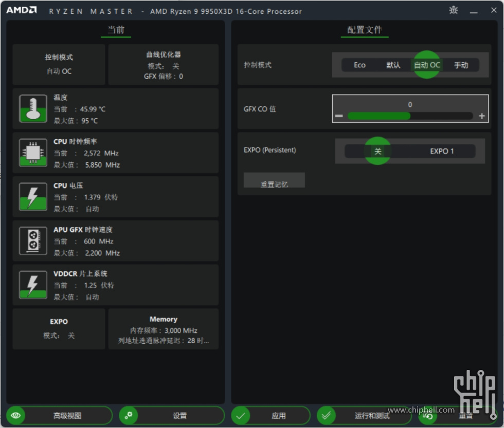Click the GFX CO value 0 field
The image size is (504, 428).
pyautogui.click(x=410, y=104)
